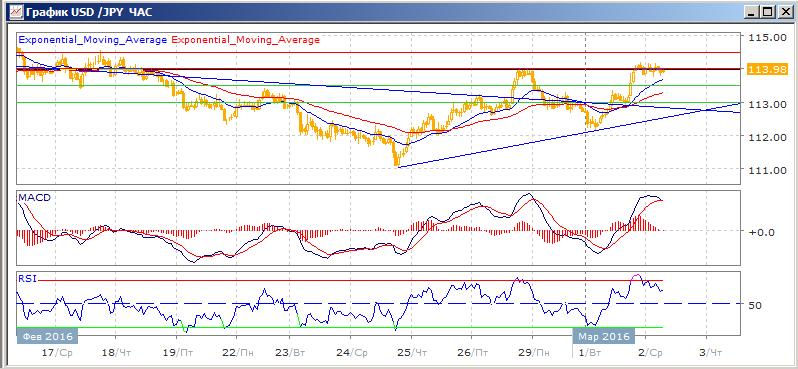The width and height of the screenshot is (798, 369).
Task: Click the MACD indicator label
Action: (x=34, y=197)
